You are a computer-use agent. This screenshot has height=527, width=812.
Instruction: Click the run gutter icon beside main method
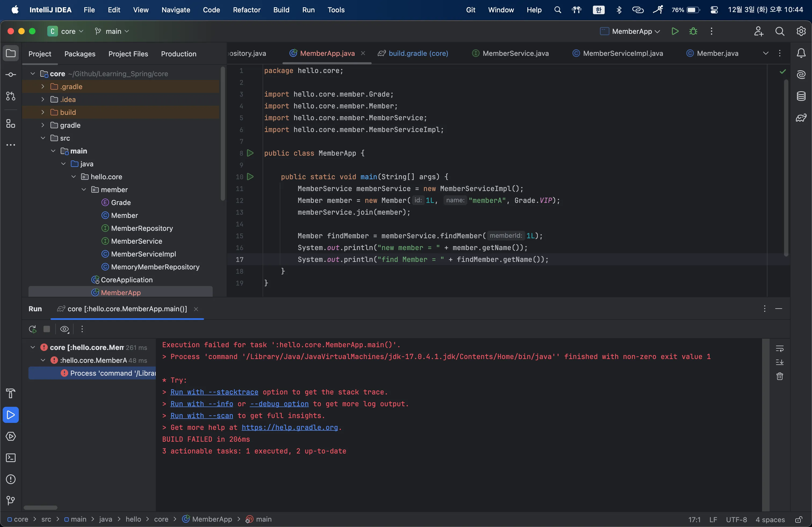(x=250, y=177)
